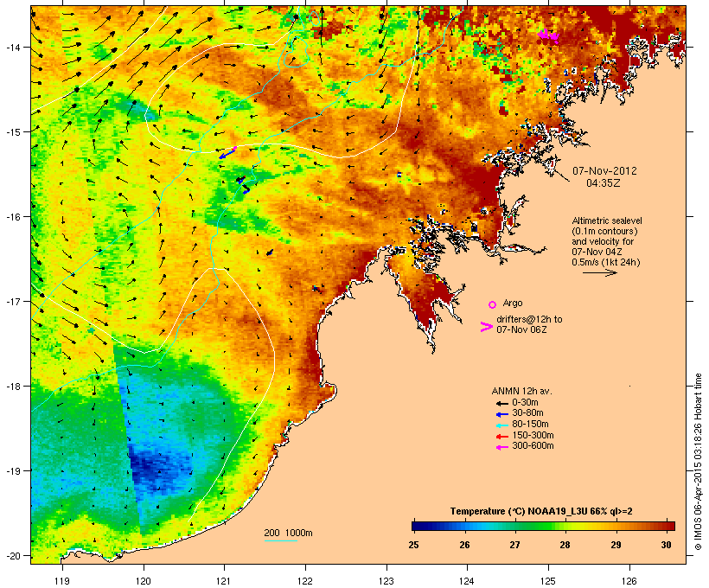
Task: Click the cyan bathymetry contour legend line
Action: 281,540
